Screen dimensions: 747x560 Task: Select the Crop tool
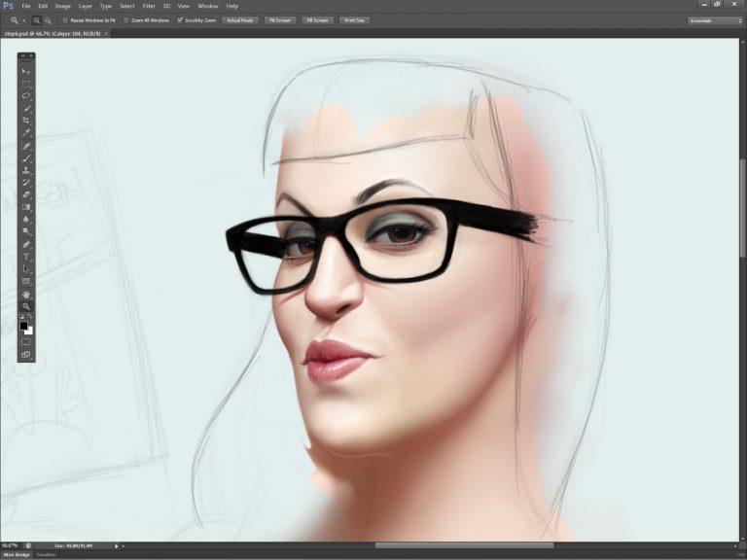pos(26,121)
